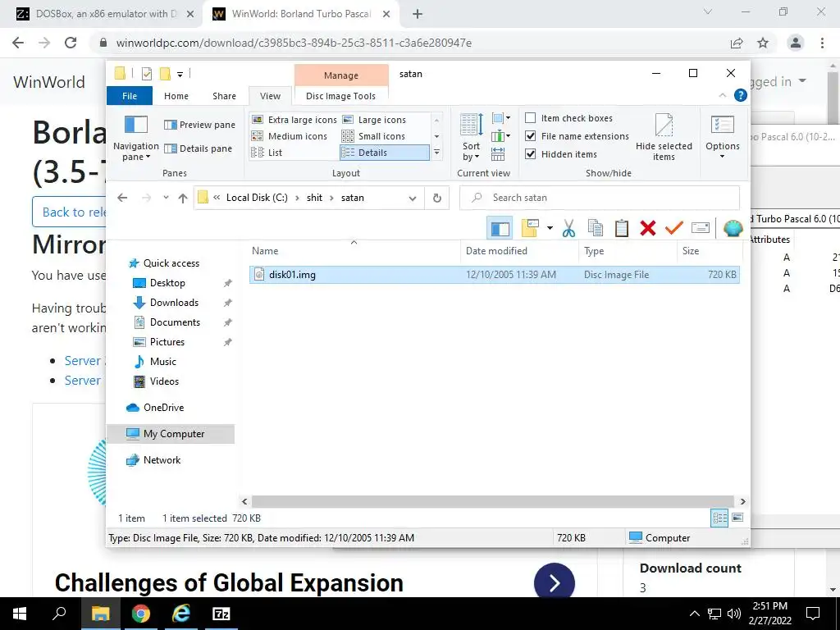The image size is (840, 630).
Task: Open Downloads in Quick access
Action: pos(174,303)
